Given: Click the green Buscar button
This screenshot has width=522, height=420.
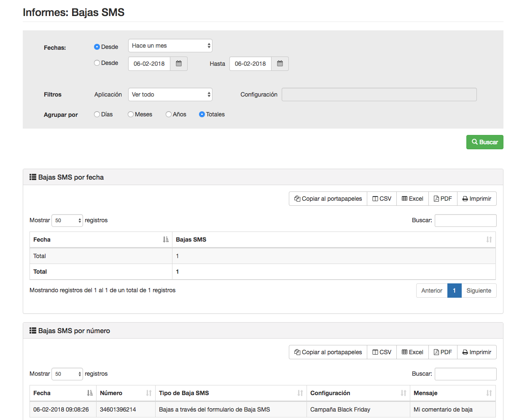Looking at the screenshot, I should tap(484, 142).
